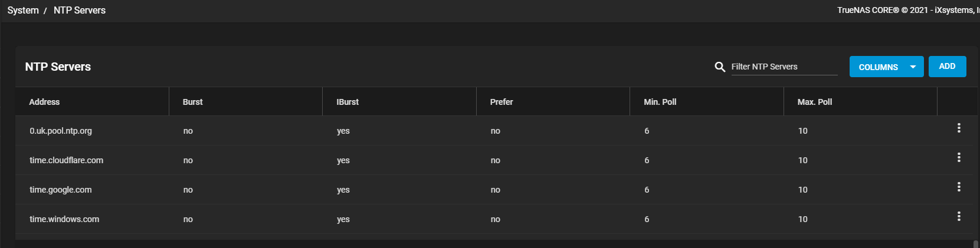Click the search magnifier icon

pos(720,67)
